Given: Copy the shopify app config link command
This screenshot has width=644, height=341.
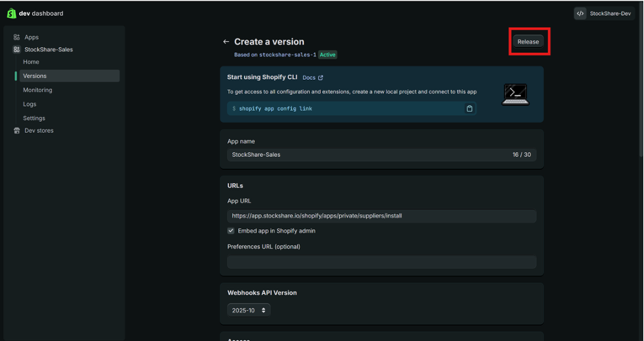Looking at the screenshot, I should point(469,108).
